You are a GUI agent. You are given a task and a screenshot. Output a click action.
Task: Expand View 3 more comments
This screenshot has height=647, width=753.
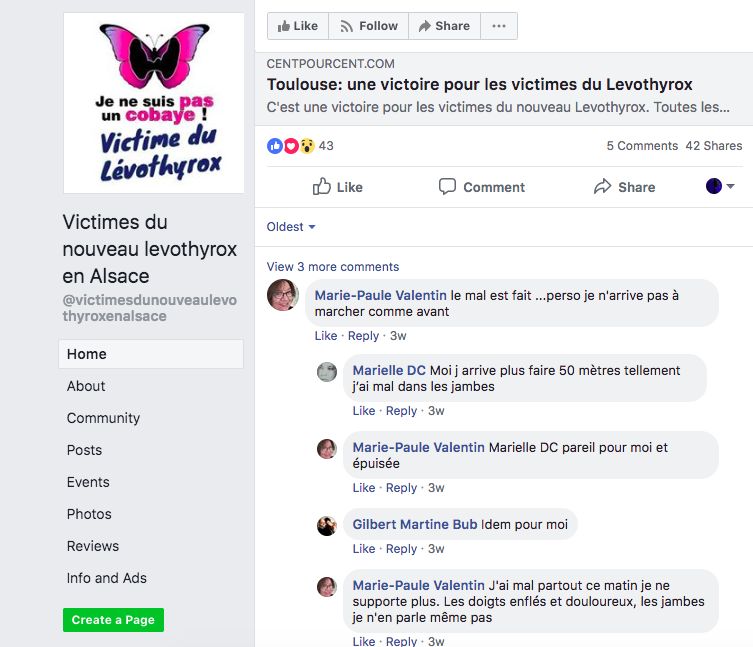332,267
